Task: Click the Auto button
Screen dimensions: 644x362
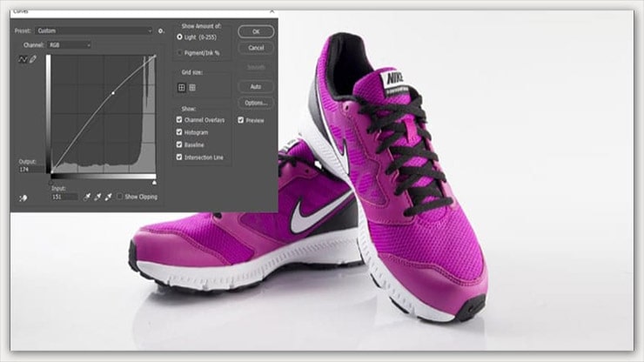Action: pyautogui.click(x=256, y=87)
